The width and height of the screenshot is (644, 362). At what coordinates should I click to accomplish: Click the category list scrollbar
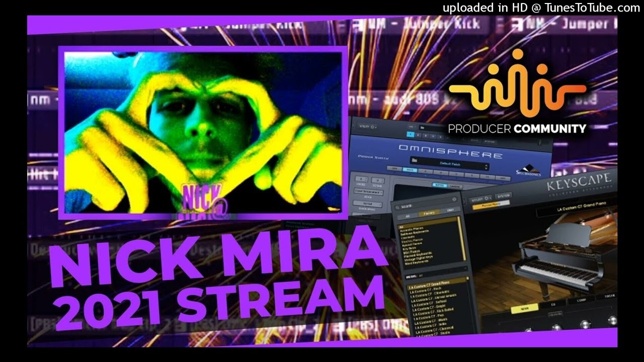(461, 238)
